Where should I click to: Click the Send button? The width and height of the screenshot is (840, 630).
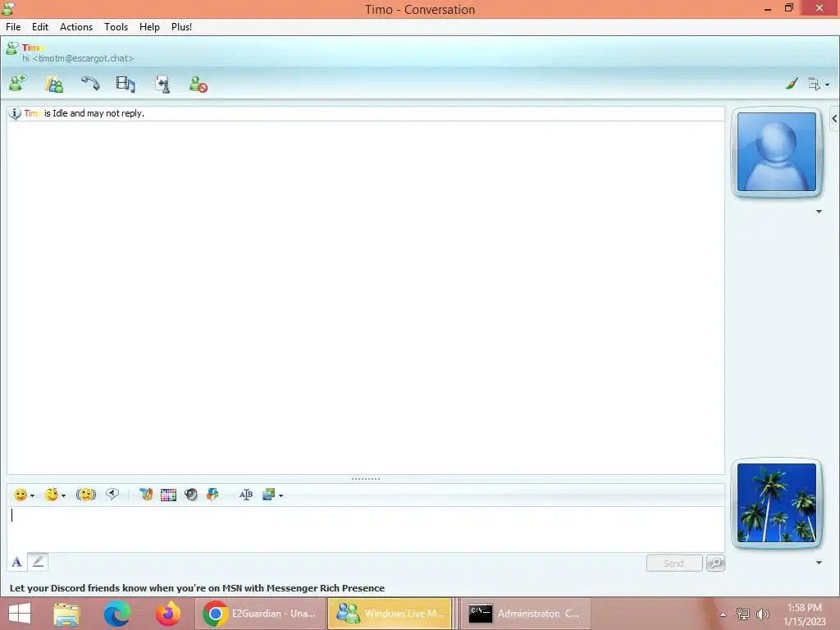674,563
